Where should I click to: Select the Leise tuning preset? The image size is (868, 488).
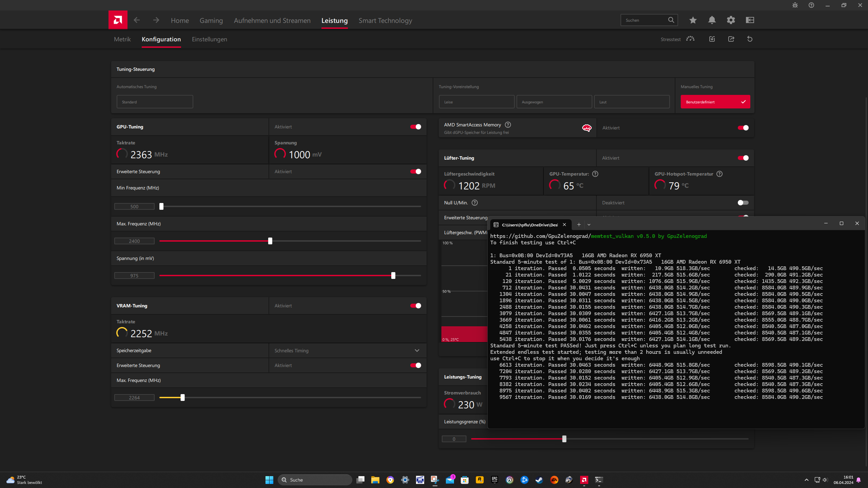[x=476, y=102]
